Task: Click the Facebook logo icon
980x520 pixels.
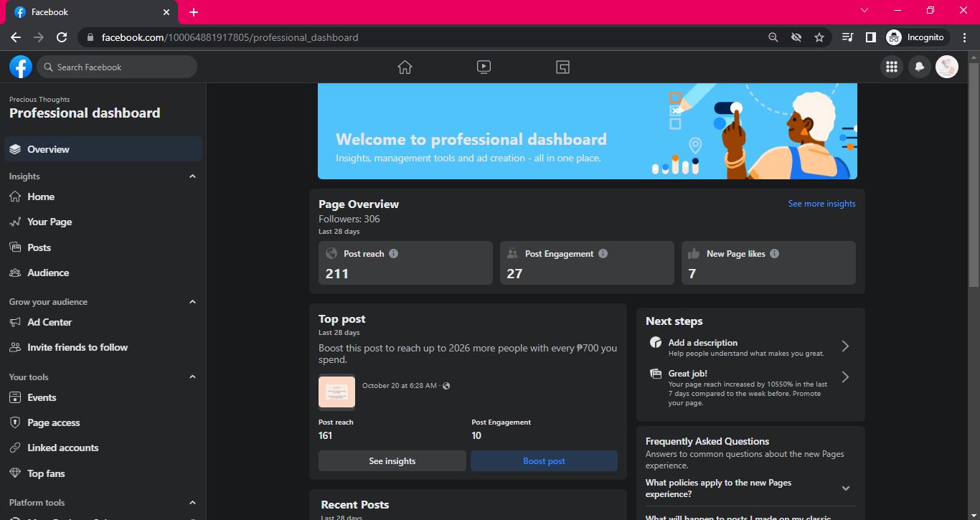Action: point(21,67)
